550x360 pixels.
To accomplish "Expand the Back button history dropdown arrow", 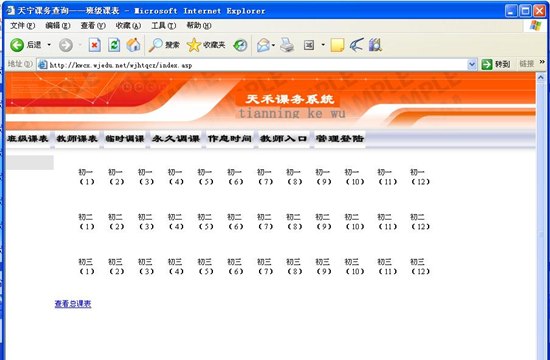I will (x=49, y=45).
